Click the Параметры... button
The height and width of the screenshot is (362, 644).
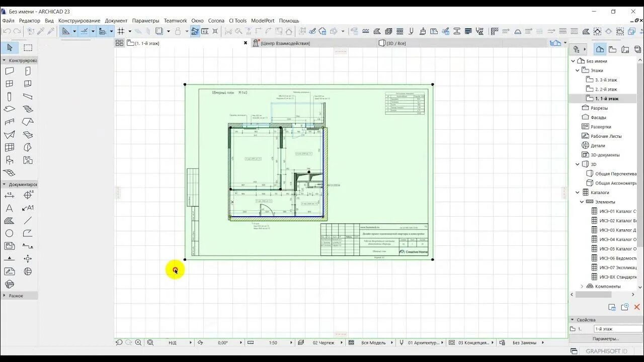606,339
